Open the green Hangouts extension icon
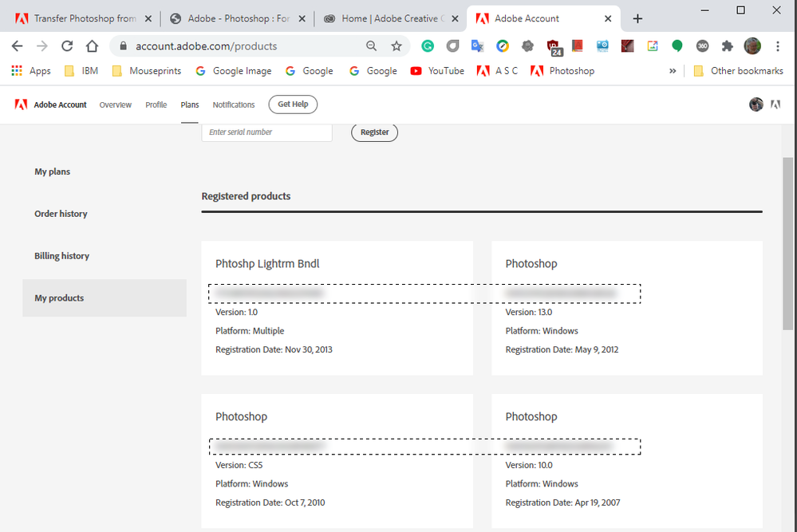797x532 pixels. [x=677, y=46]
